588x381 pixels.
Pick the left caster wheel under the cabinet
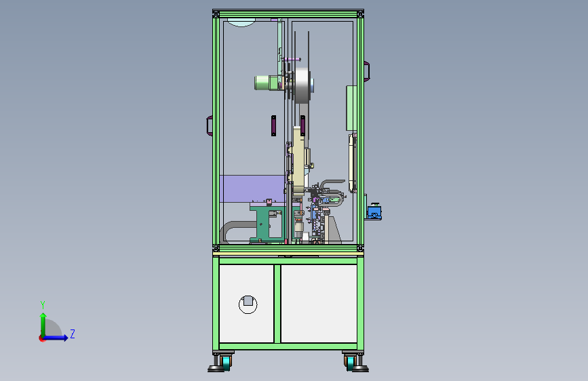(226, 363)
